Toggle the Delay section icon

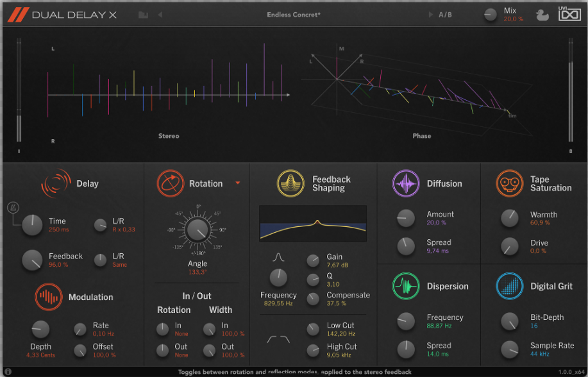(56, 183)
